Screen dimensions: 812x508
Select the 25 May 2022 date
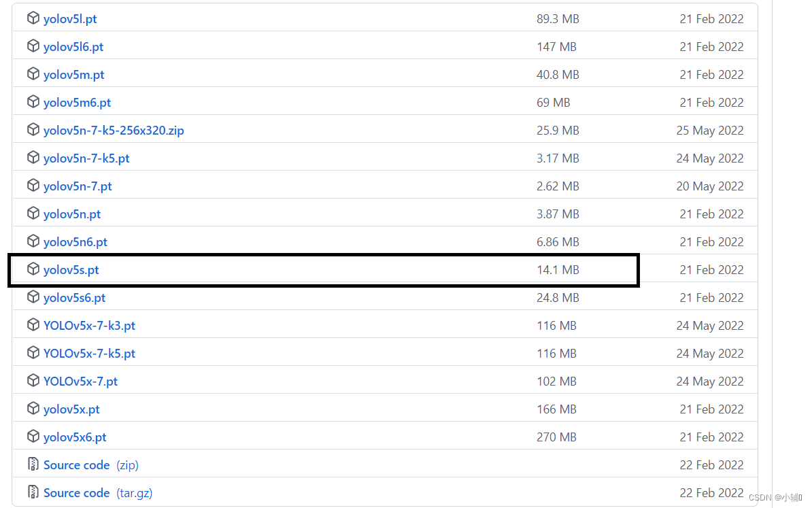coord(710,131)
